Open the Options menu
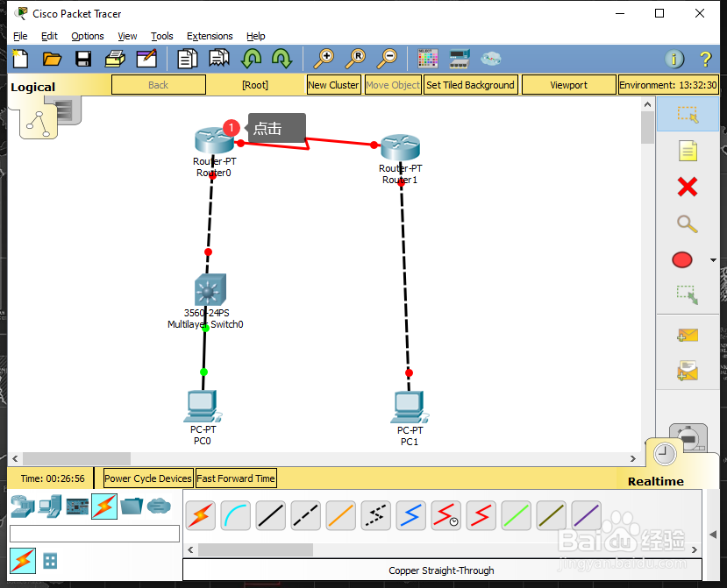 tap(87, 36)
